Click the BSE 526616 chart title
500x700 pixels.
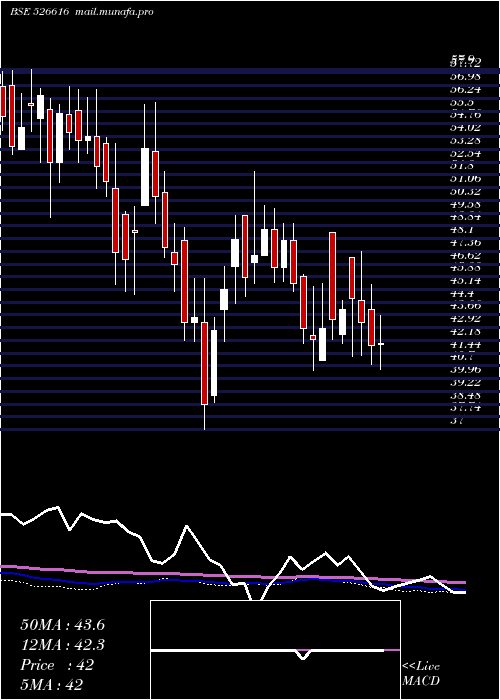pos(39,12)
